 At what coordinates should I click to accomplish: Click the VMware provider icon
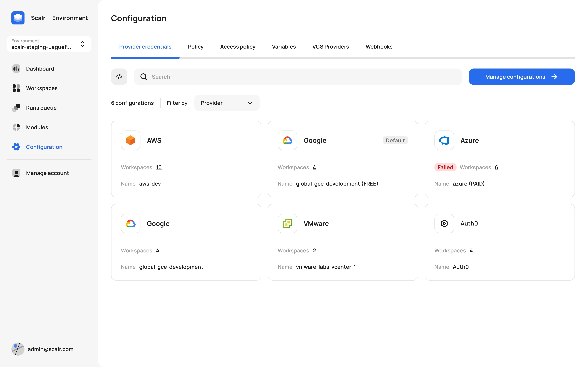point(287,224)
